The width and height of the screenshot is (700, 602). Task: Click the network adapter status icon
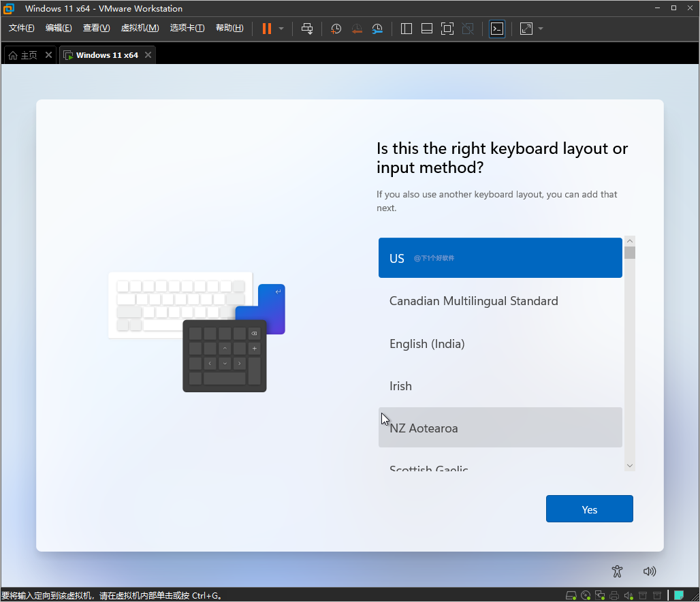click(600, 595)
